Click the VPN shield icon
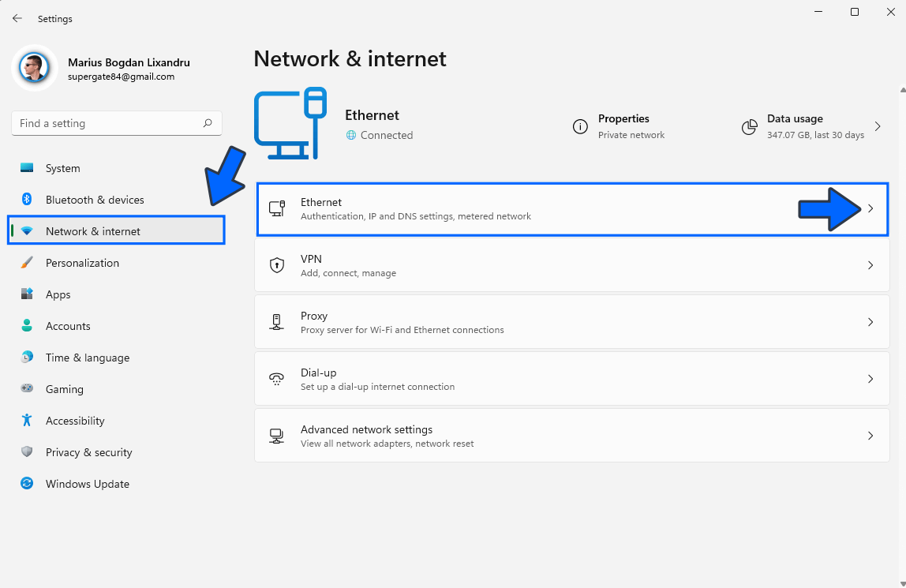906x588 pixels. [x=277, y=265]
